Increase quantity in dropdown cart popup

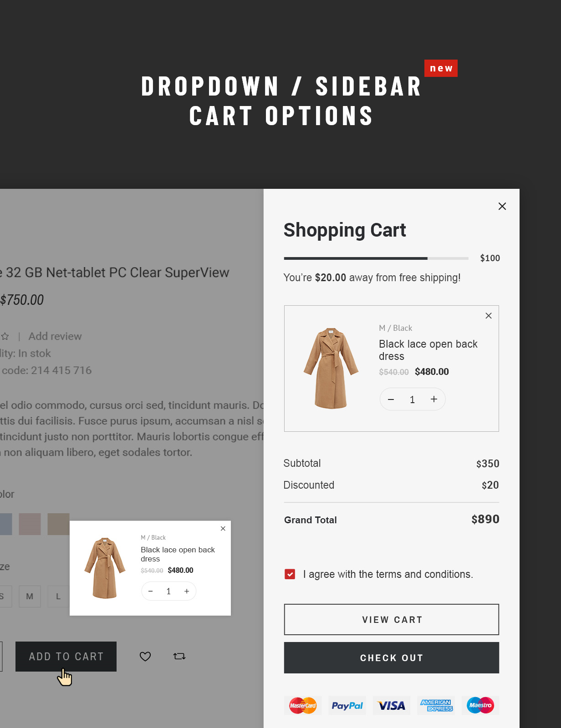pos(187,591)
